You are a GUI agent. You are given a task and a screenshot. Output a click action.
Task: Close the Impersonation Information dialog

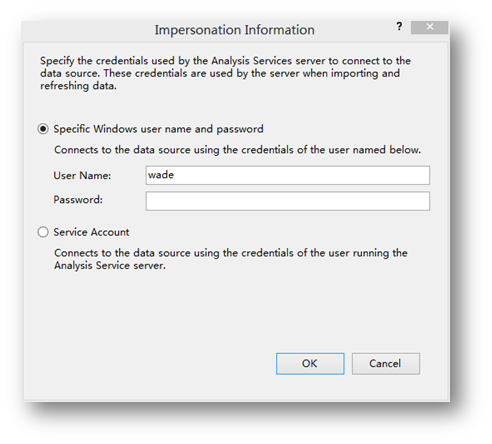(x=429, y=27)
